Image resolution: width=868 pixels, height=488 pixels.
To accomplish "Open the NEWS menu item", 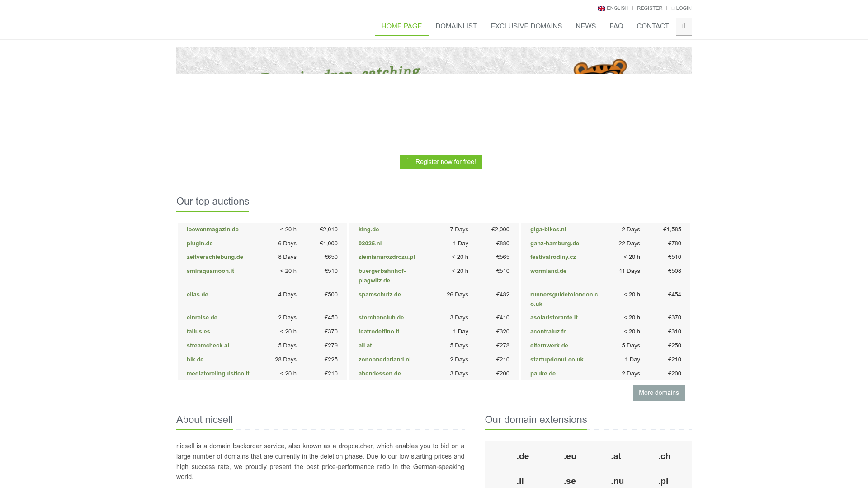I will (x=585, y=26).
